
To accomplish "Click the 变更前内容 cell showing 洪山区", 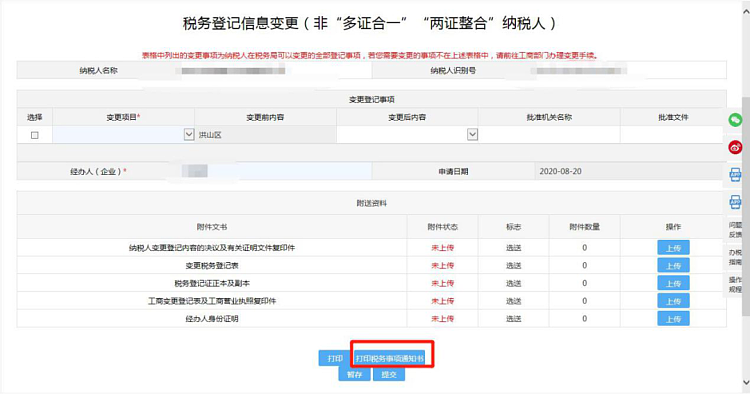I will (x=265, y=135).
